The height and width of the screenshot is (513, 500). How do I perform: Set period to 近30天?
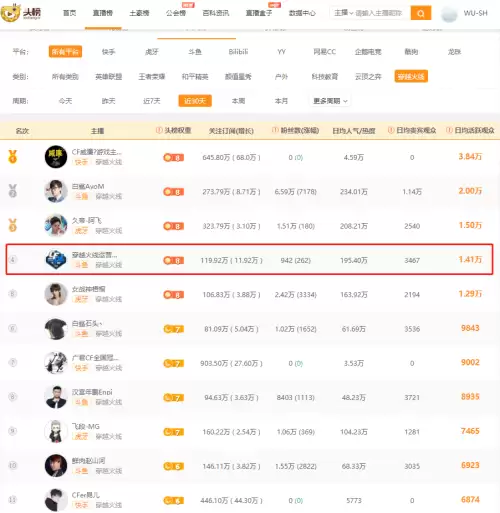click(x=195, y=101)
